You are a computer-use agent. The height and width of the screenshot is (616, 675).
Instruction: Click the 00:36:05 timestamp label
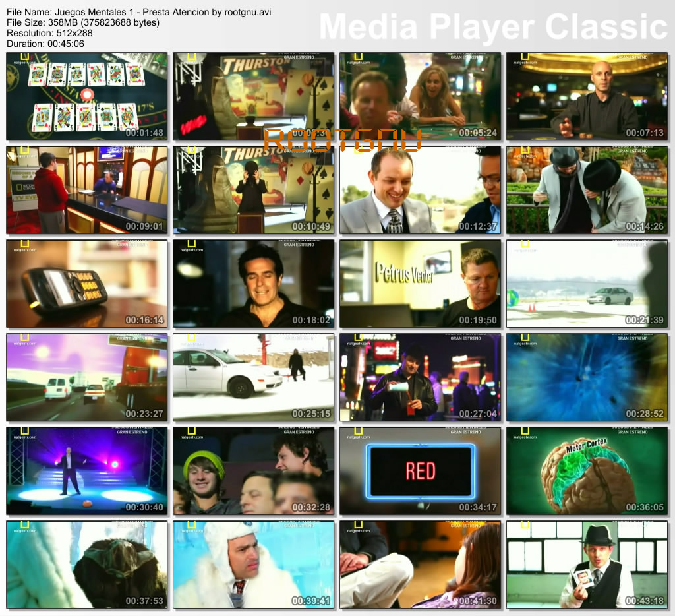point(645,507)
